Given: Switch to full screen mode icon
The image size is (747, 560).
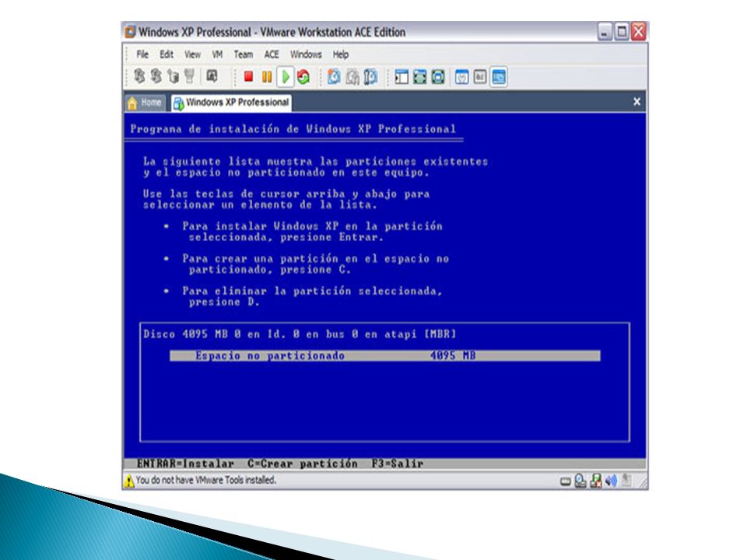Looking at the screenshot, I should 419,77.
